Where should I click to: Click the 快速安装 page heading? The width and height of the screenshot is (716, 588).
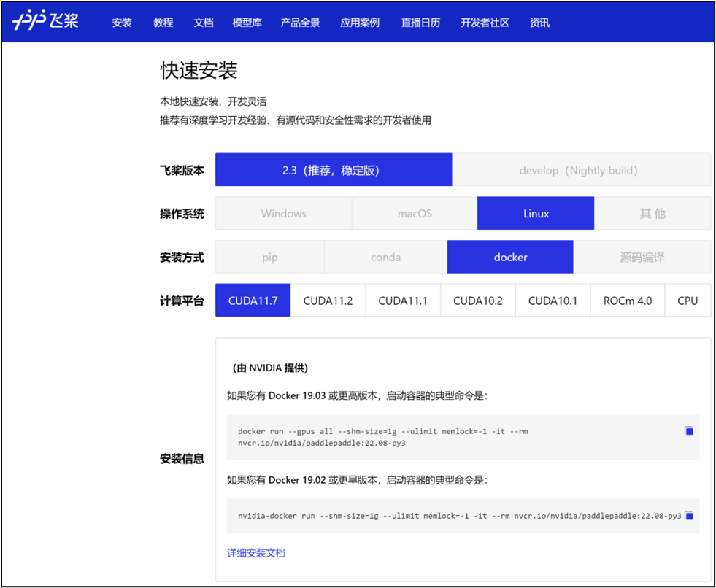click(199, 71)
